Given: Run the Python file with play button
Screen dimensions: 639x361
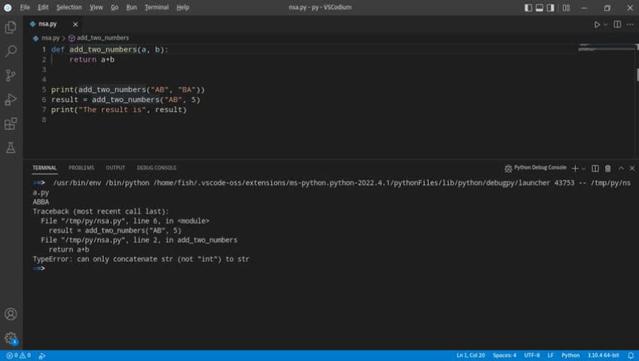Looking at the screenshot, I should [597, 24].
